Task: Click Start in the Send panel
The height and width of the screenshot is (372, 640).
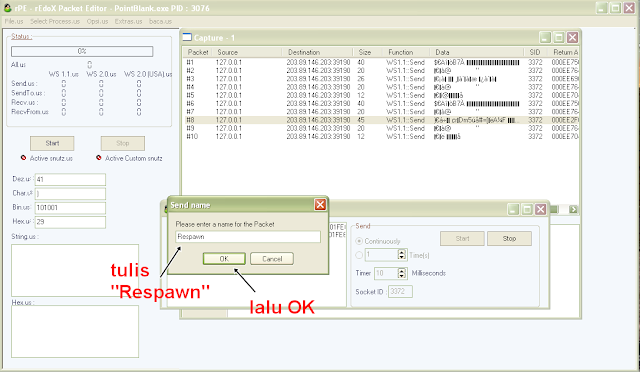Action: click(462, 238)
